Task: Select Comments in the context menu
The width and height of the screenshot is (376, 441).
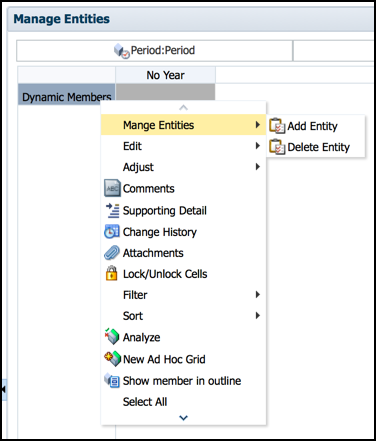Action: [183, 188]
